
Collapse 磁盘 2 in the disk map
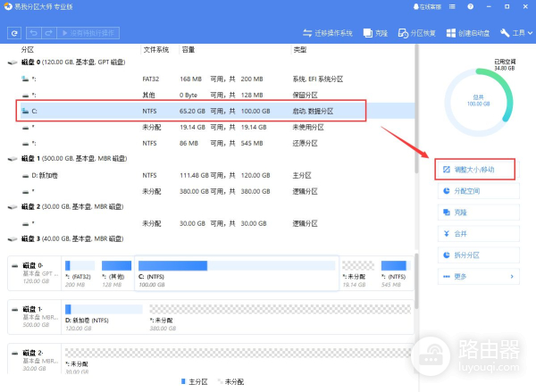point(15,354)
